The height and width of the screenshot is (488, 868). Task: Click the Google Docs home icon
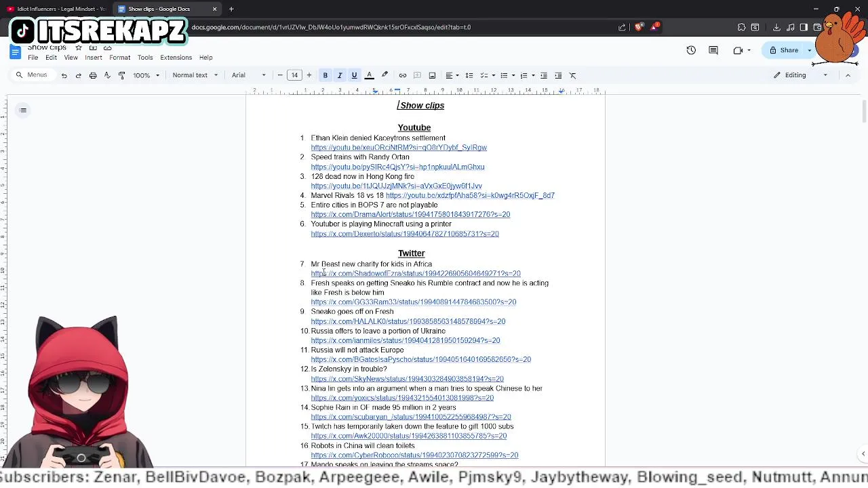coord(15,52)
